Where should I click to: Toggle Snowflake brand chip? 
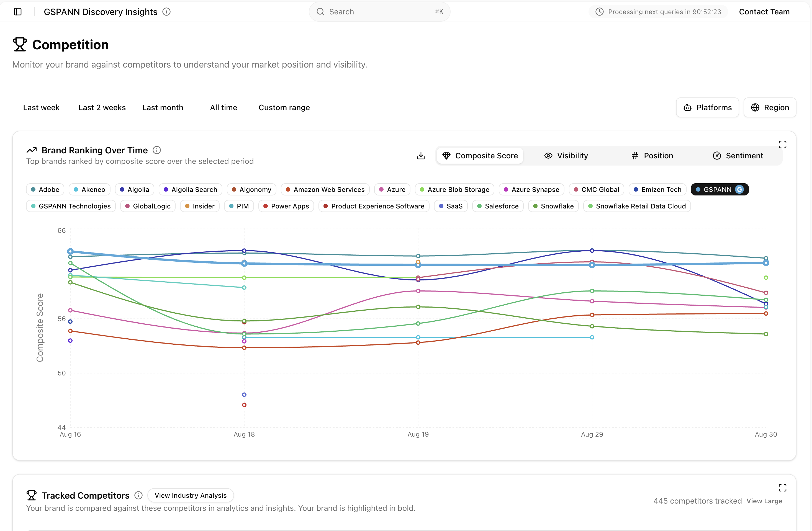[553, 206]
